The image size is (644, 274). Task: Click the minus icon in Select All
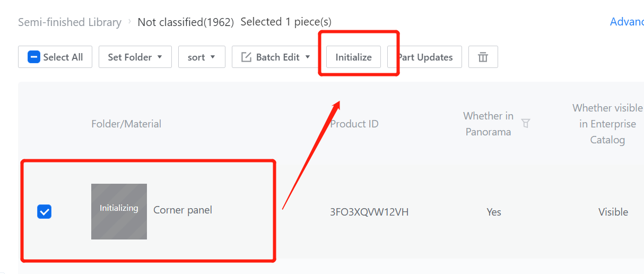[x=34, y=57]
